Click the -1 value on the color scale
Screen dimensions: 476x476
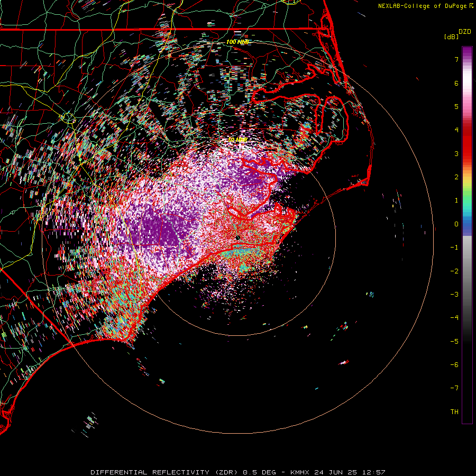454,248
